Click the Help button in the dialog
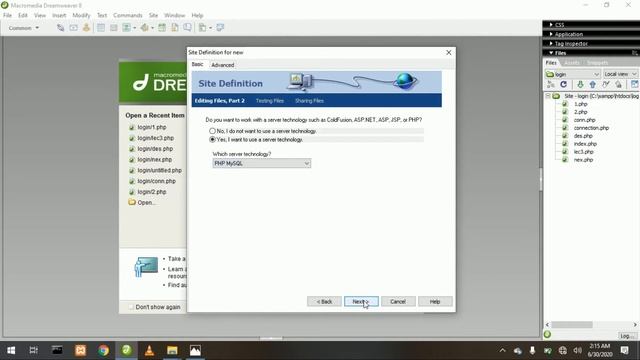This screenshot has width=640, height=360. tap(435, 302)
